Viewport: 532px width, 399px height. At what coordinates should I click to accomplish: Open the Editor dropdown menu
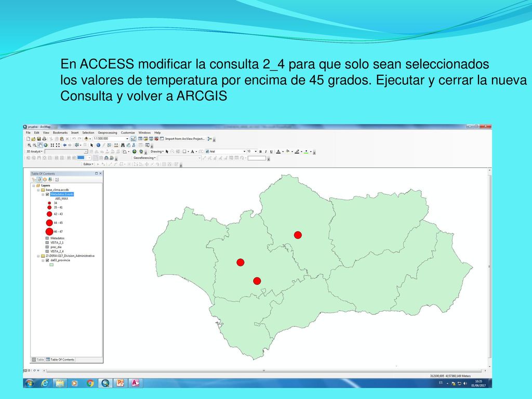88,164
